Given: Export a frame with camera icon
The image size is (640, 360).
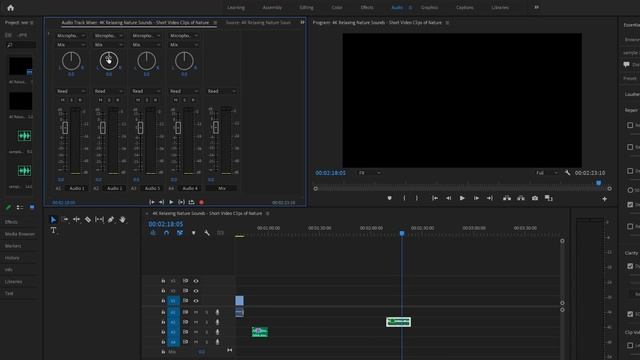Looking at the screenshot, I should tap(535, 198).
